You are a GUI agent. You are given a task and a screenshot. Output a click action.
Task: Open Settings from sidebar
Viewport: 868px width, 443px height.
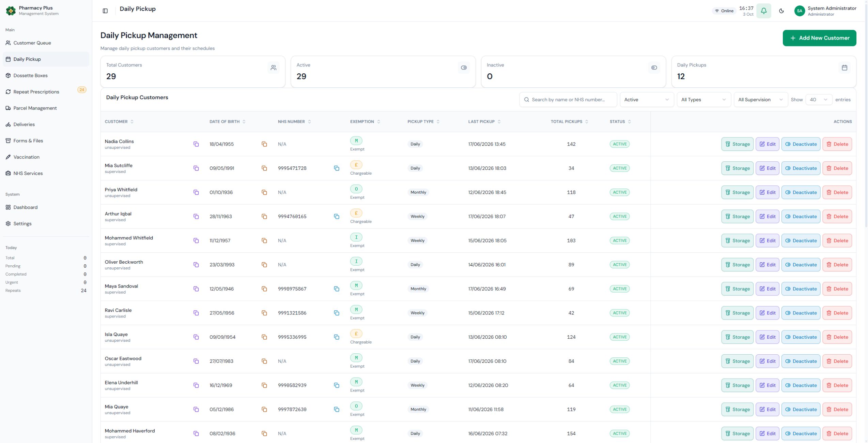coord(46,224)
